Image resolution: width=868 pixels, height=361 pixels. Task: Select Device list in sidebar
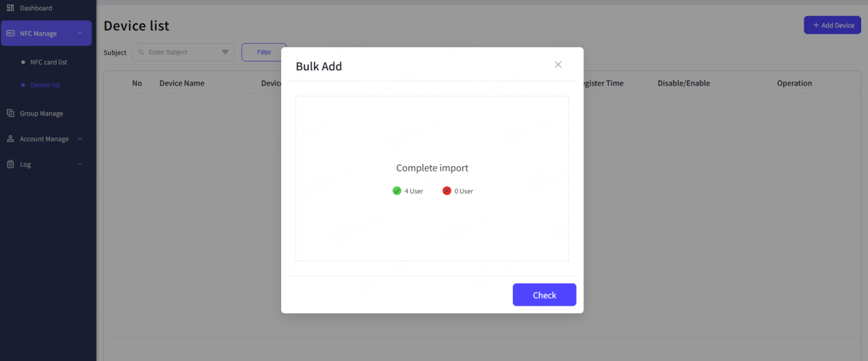[45, 85]
